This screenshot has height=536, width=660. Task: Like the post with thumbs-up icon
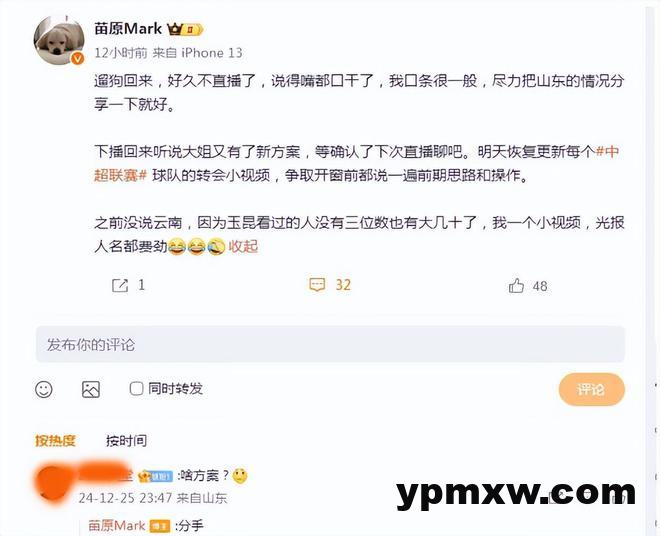click(x=516, y=286)
